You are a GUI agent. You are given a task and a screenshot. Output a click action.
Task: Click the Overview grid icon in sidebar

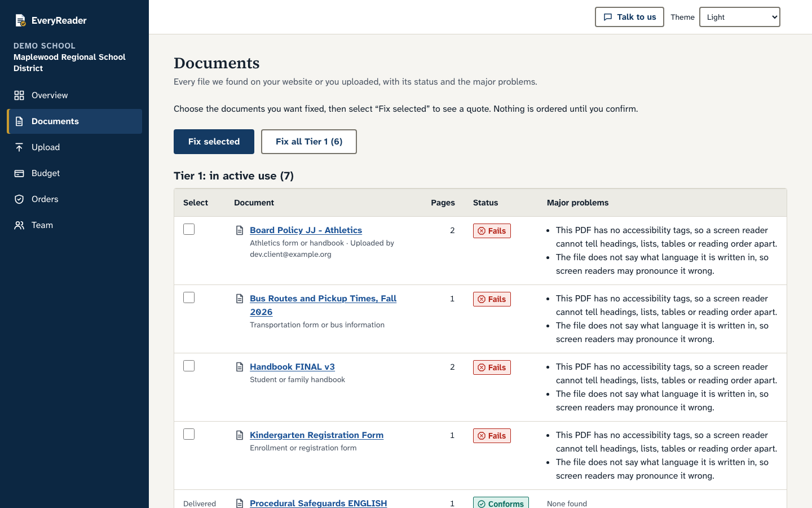(x=19, y=95)
